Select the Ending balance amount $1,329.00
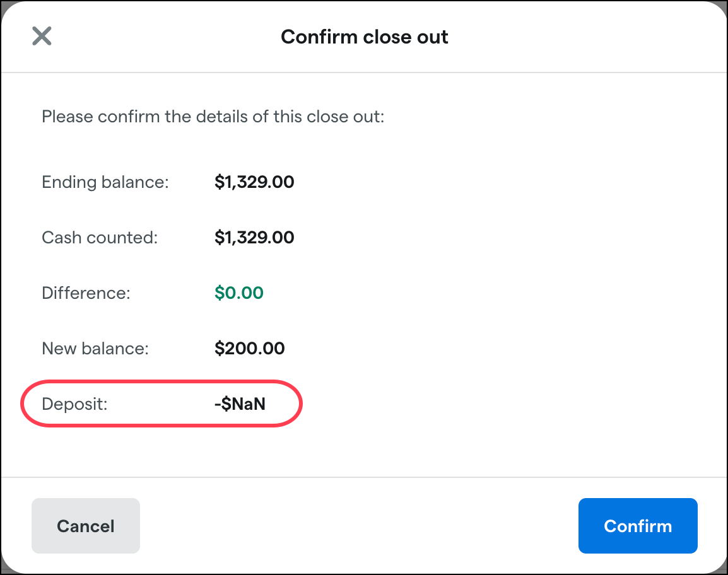This screenshot has height=575, width=728. [x=254, y=182]
